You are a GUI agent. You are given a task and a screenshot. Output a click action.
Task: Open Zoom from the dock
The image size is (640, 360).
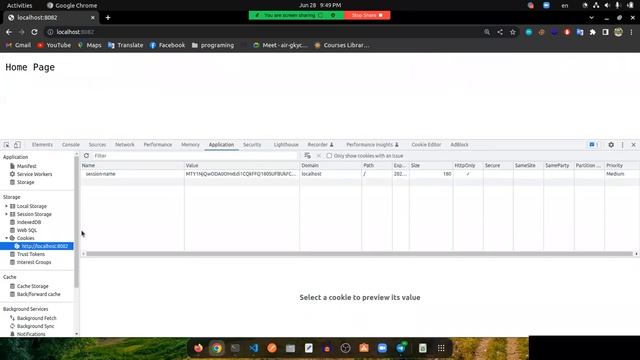tap(382, 348)
